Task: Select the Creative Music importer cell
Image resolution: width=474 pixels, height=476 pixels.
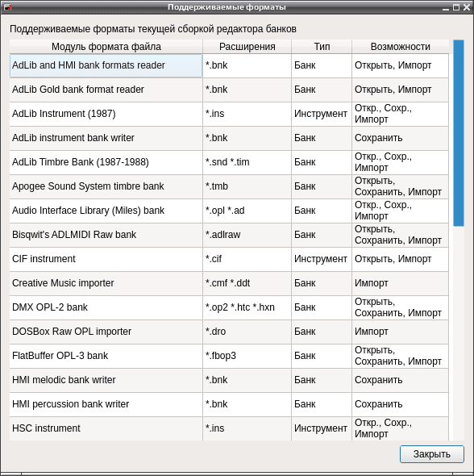Action: tap(106, 283)
